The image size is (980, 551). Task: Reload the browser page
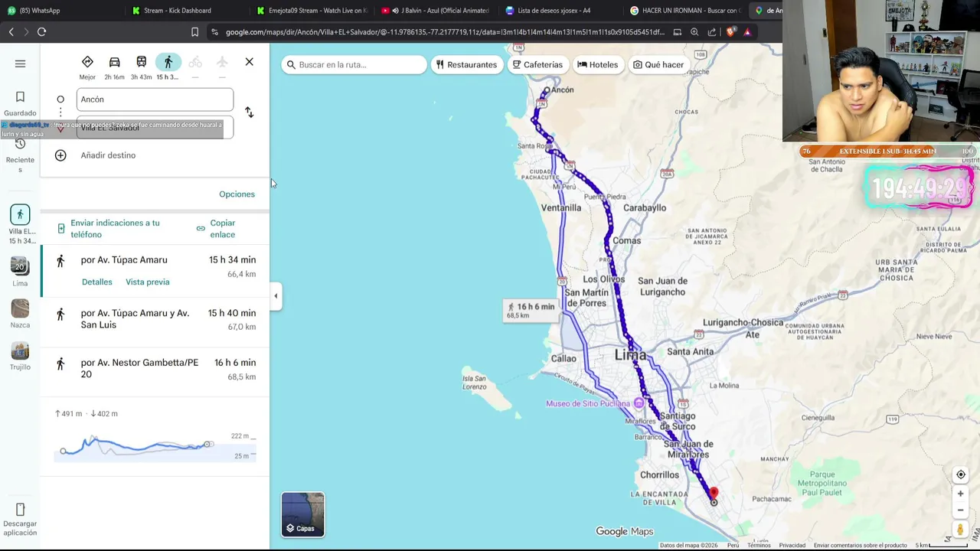tap(41, 32)
